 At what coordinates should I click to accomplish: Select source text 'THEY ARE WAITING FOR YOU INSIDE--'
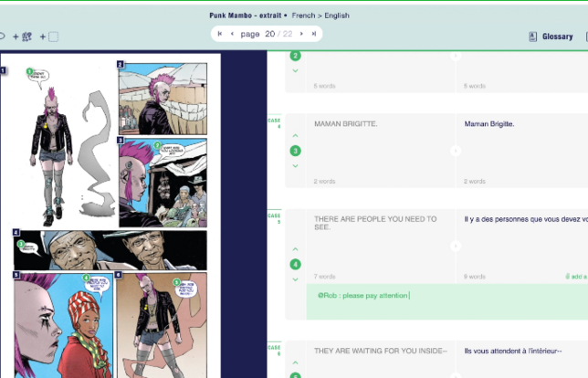pos(381,351)
